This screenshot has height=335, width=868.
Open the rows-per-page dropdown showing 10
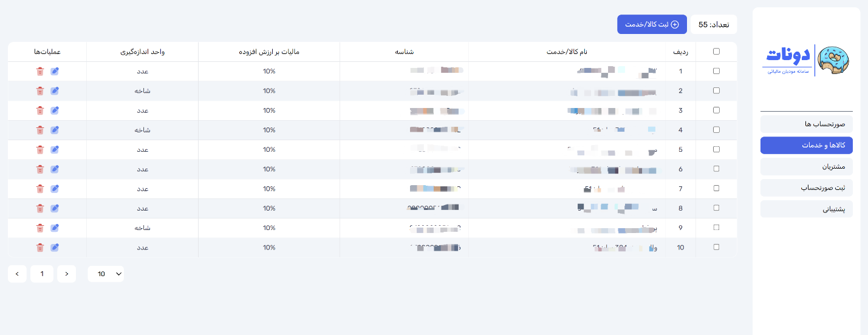[106, 274]
